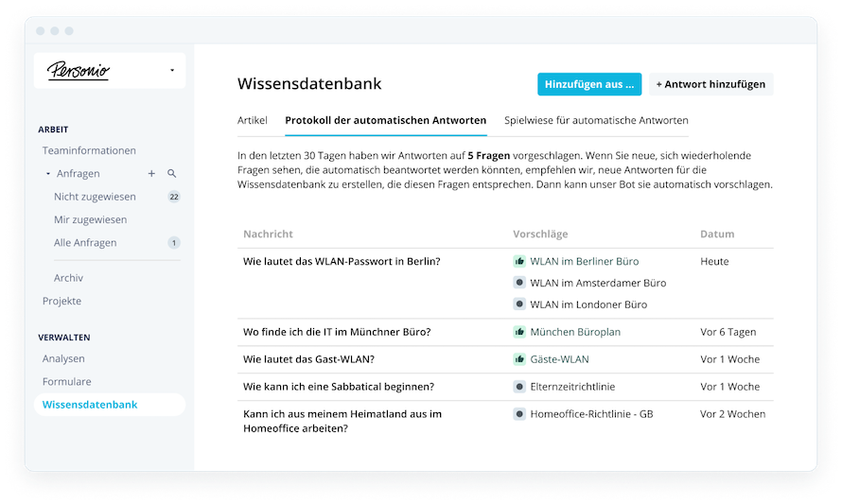This screenshot has height=504, width=842.
Task: Click the 1 badge beside Alle Anfragen
Action: 174,243
